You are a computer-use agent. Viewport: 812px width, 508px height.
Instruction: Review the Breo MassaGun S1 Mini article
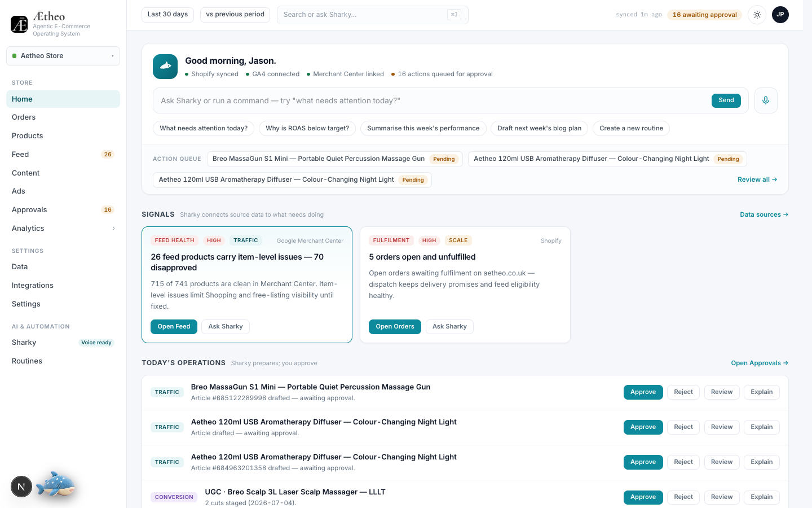pyautogui.click(x=722, y=392)
